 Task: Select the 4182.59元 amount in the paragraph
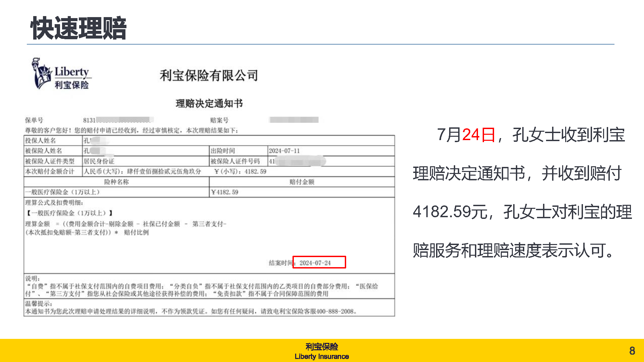tap(450, 212)
